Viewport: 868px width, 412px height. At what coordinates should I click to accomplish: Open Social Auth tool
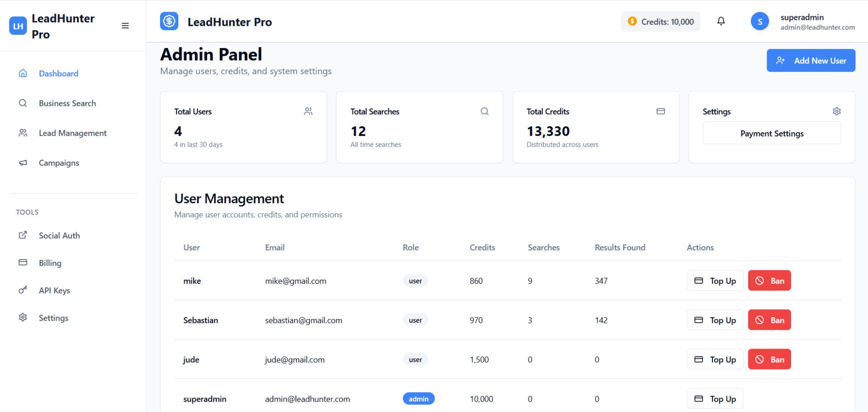[x=59, y=235]
